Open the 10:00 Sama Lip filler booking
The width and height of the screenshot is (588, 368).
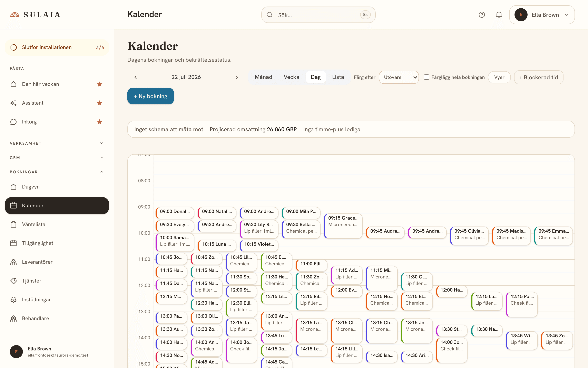point(175,242)
